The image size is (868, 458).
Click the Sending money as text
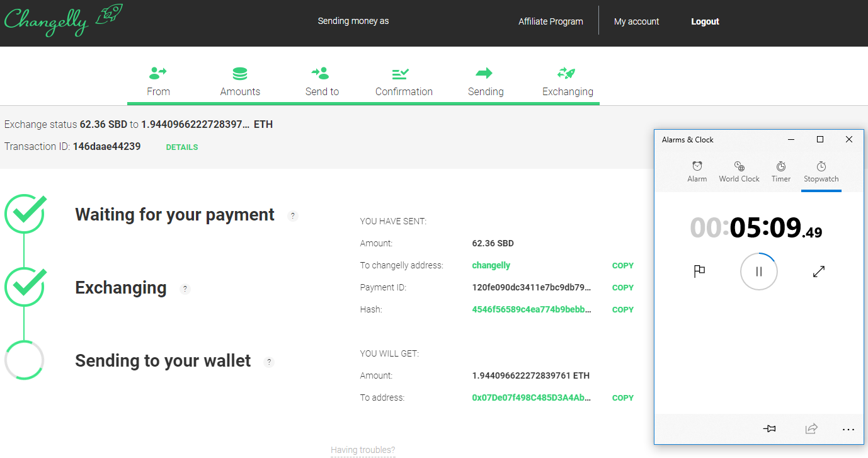[x=353, y=21]
